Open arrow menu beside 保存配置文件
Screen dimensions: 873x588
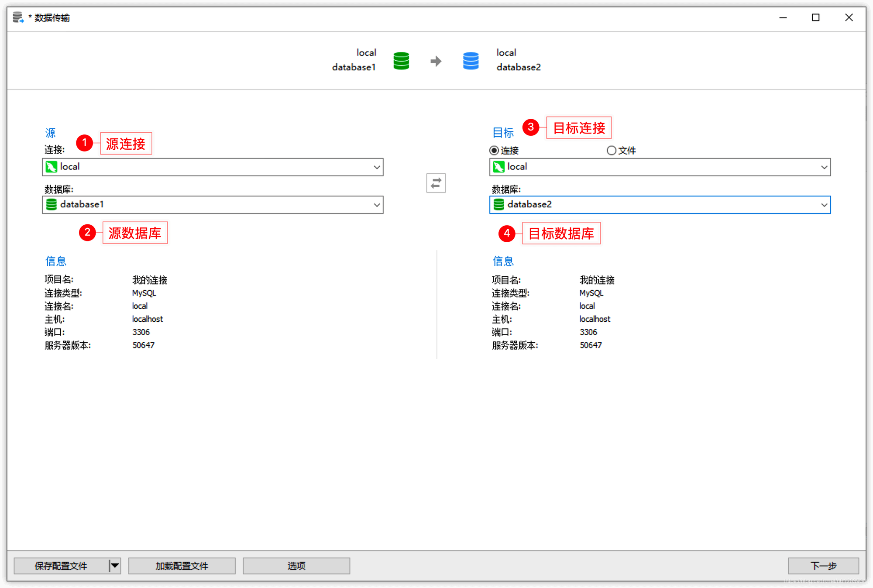click(x=115, y=566)
